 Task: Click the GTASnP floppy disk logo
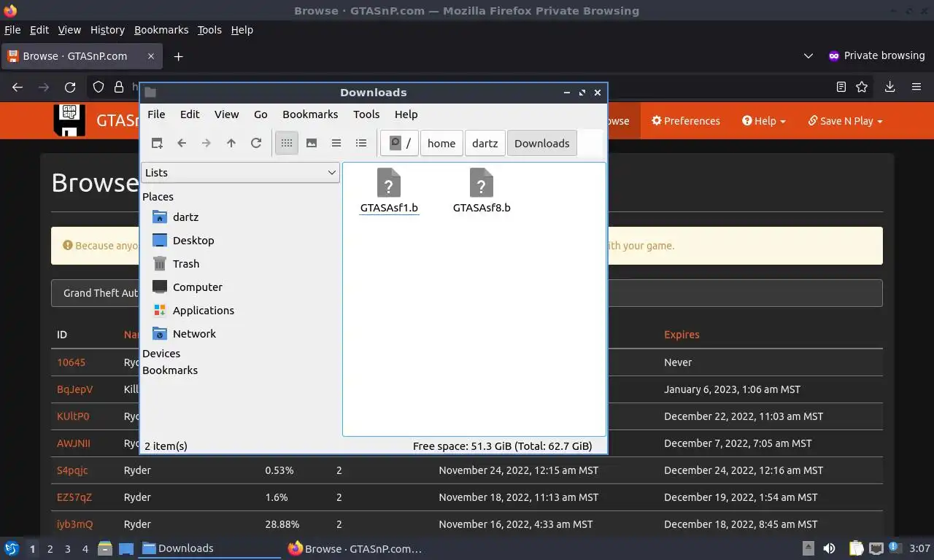coord(69,120)
